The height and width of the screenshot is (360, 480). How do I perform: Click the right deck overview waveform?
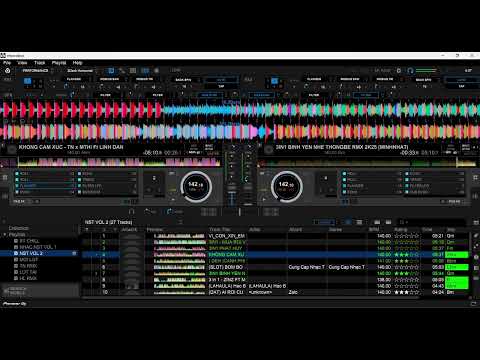point(368,162)
